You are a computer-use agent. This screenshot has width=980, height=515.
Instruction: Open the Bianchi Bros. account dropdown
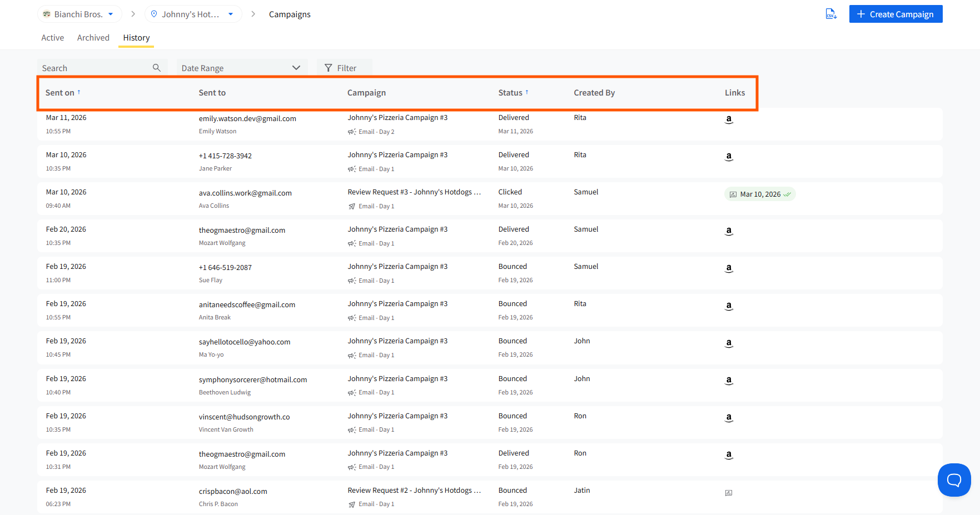click(78, 14)
